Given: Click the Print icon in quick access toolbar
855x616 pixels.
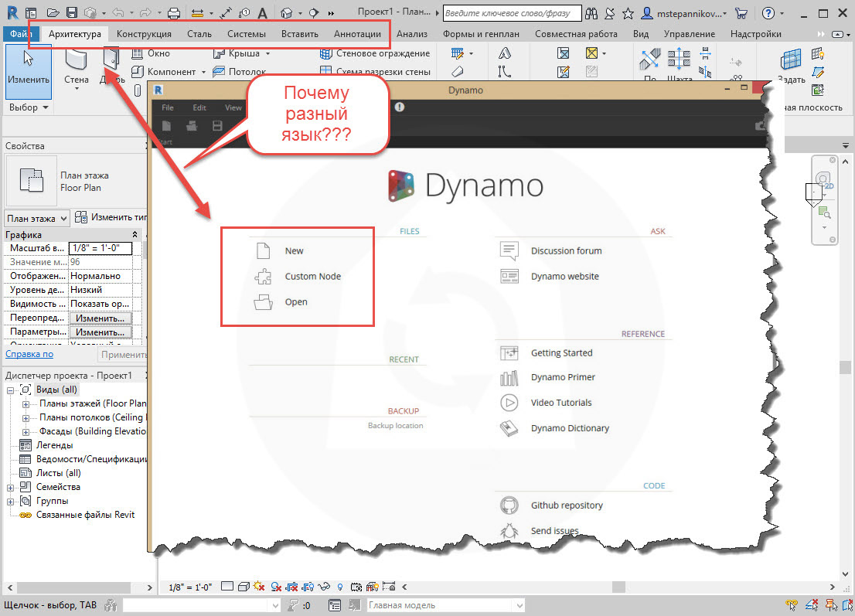Looking at the screenshot, I should click(x=173, y=12).
